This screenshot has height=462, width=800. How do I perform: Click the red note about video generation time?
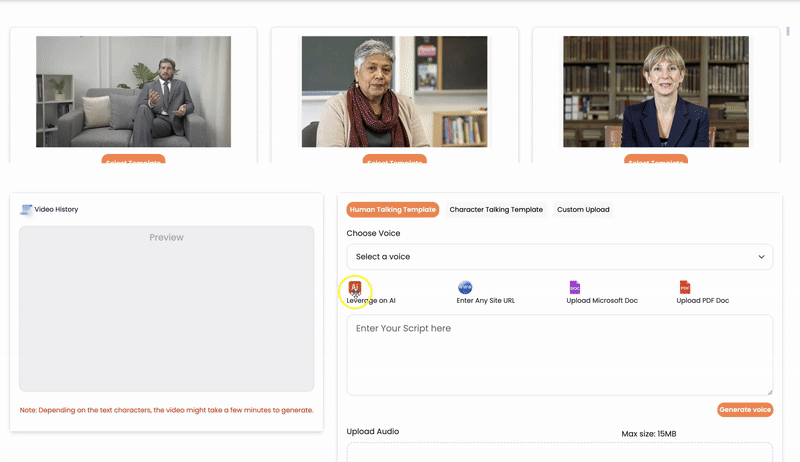tap(166, 410)
